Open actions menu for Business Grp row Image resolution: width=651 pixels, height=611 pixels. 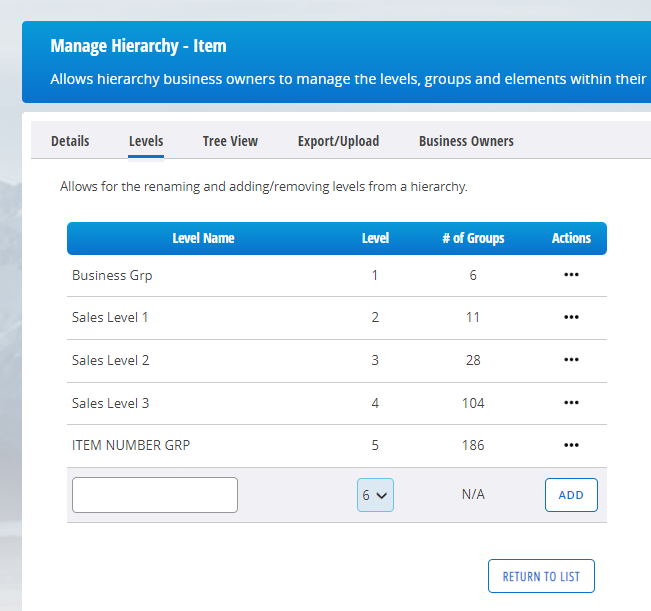pos(571,275)
